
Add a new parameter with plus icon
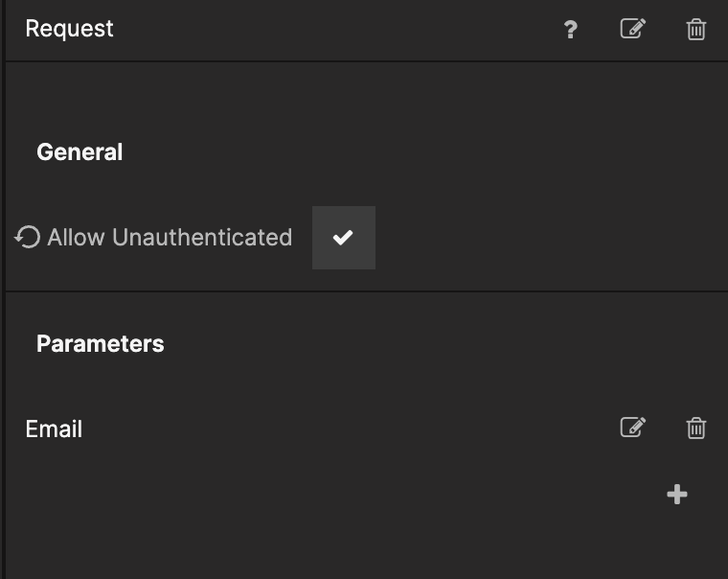click(677, 495)
